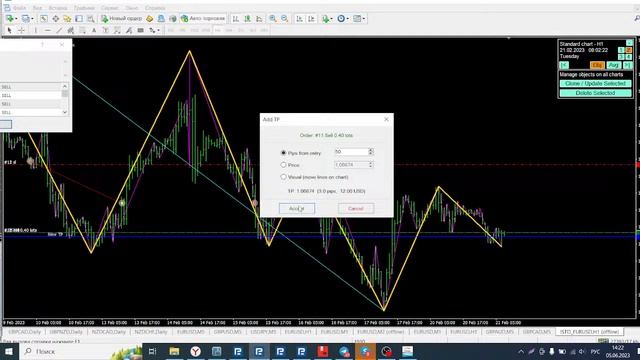Select the Price radio option
640x360 pixels.
click(283, 165)
